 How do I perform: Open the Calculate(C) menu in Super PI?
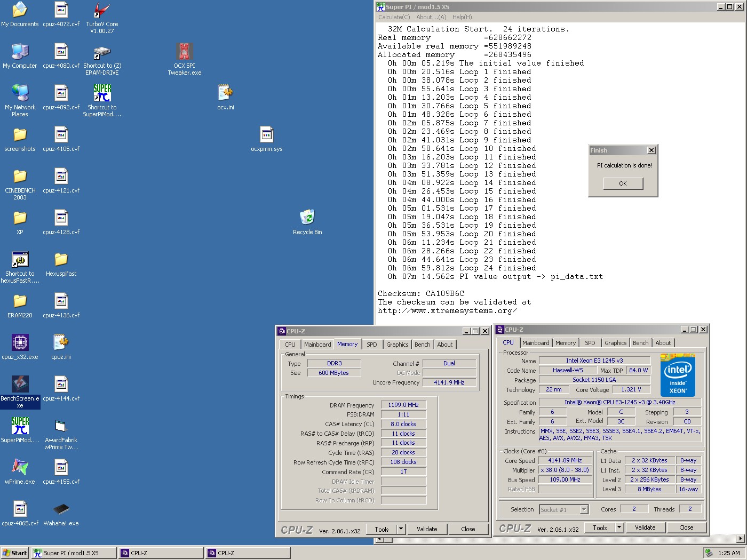pos(394,17)
